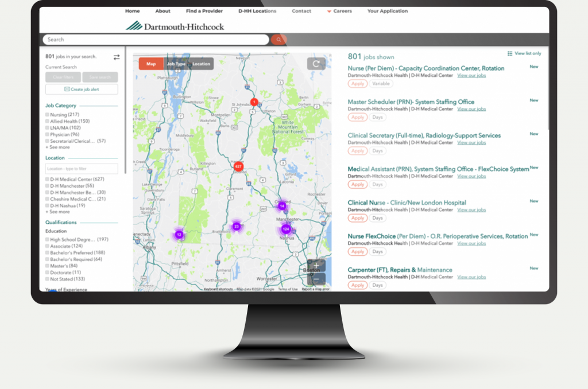Open the Contact navigation item
Image resolution: width=588 pixels, height=389 pixels.
pyautogui.click(x=301, y=11)
